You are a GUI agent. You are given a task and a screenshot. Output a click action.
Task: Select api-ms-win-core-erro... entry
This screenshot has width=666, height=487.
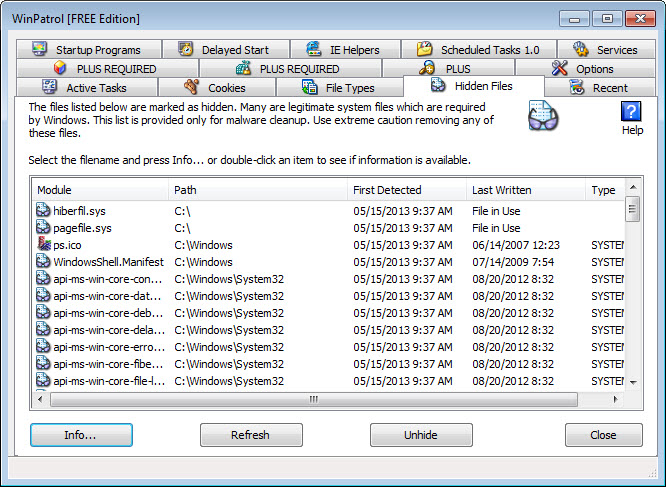(328, 346)
